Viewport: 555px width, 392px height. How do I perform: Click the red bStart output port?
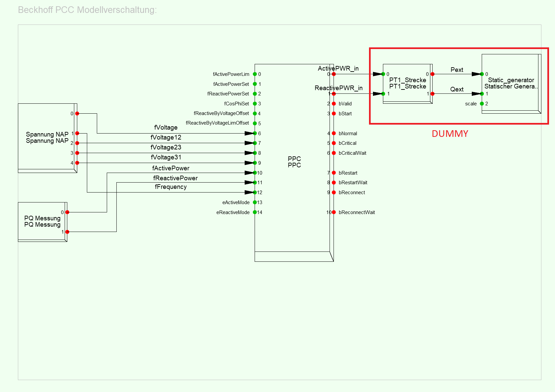click(x=334, y=114)
